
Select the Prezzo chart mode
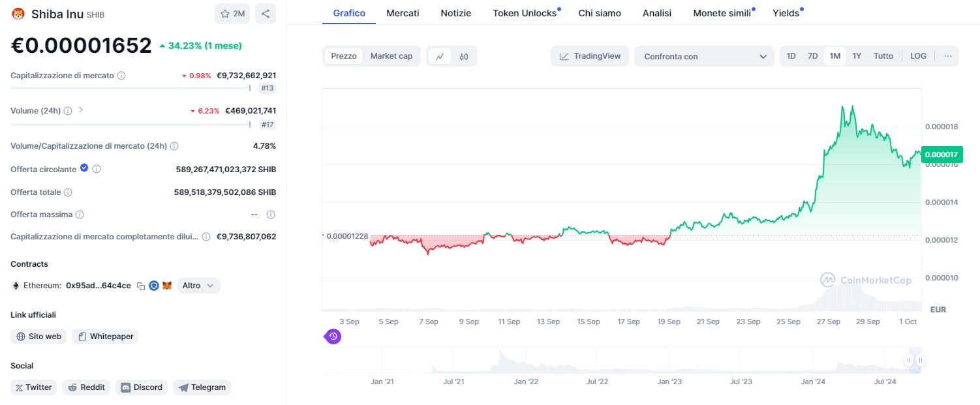point(344,56)
